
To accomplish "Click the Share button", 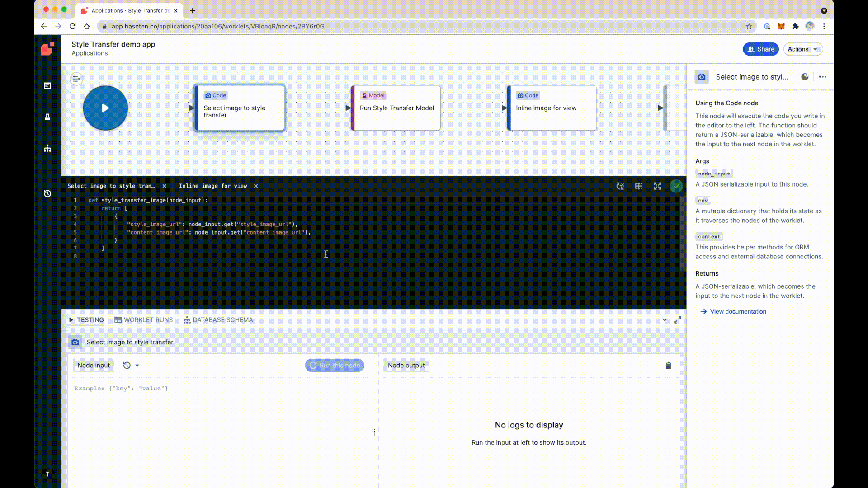I will pos(760,49).
